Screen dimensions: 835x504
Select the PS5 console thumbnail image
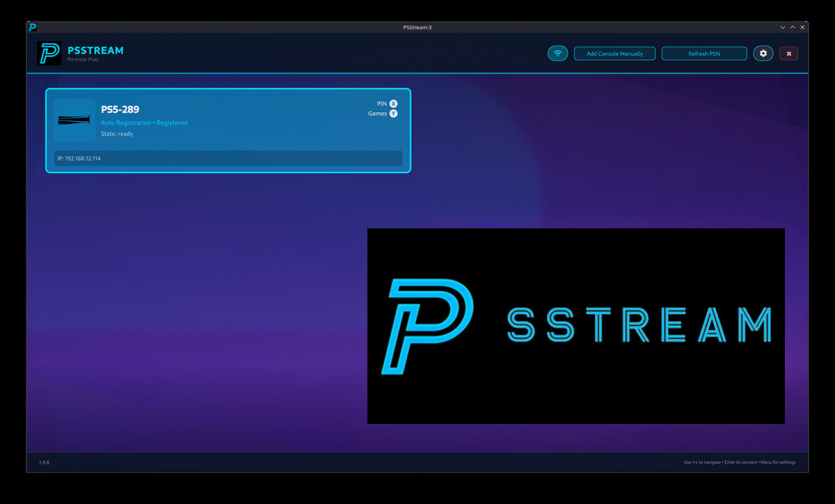pyautogui.click(x=74, y=120)
